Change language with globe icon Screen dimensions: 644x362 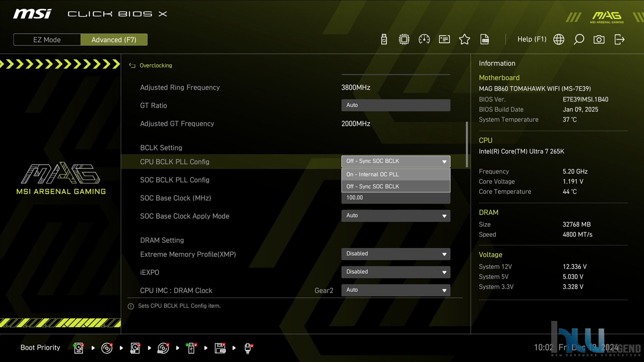tap(559, 39)
